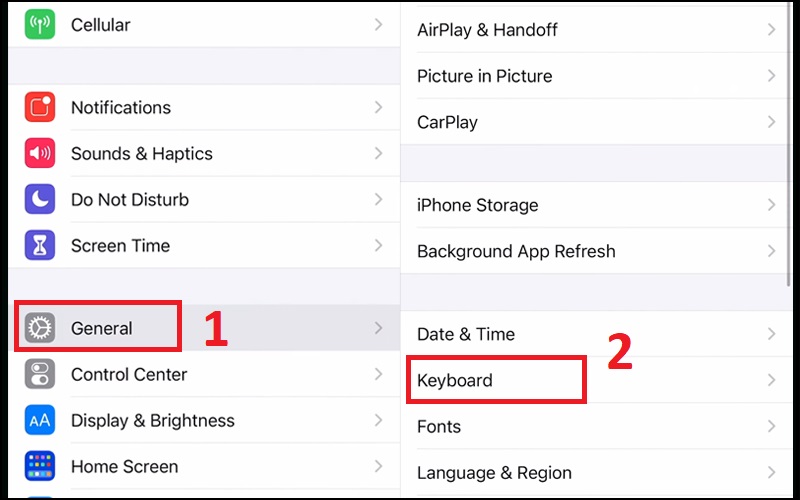Tap the Control Center toggles icon
This screenshot has height=500, width=800.
tap(40, 374)
